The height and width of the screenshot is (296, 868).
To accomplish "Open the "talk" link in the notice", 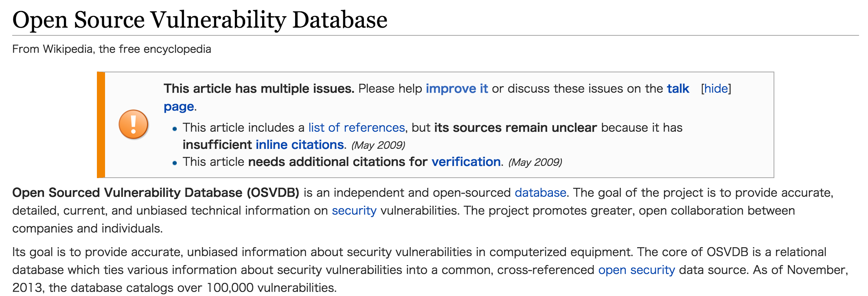I will (x=678, y=89).
